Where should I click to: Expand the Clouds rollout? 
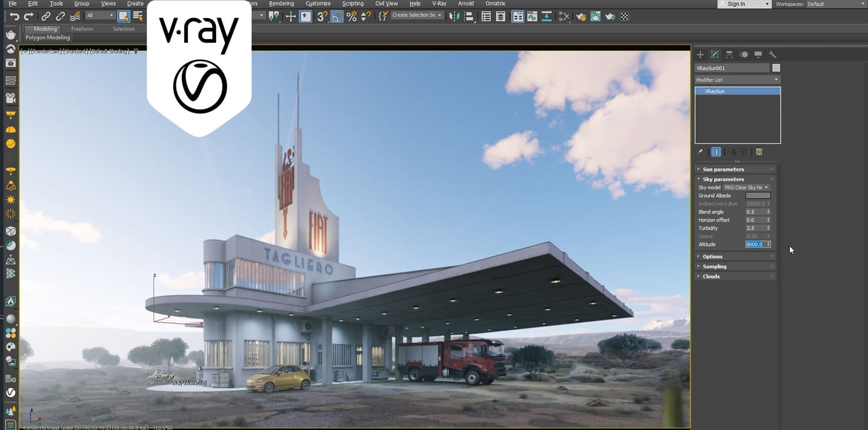736,277
